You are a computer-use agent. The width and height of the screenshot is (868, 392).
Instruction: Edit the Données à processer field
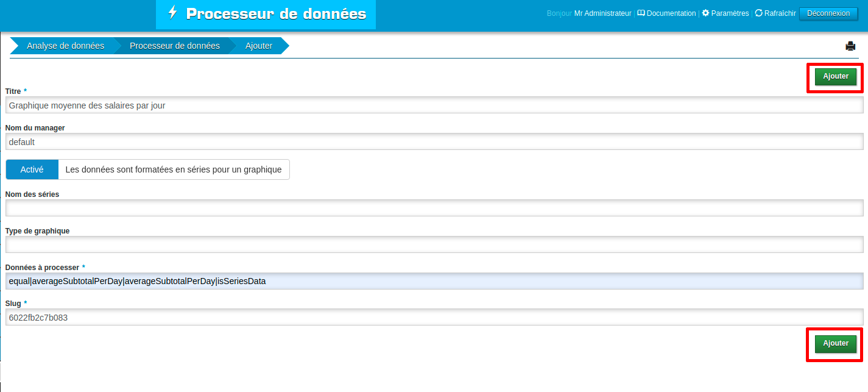click(x=434, y=281)
